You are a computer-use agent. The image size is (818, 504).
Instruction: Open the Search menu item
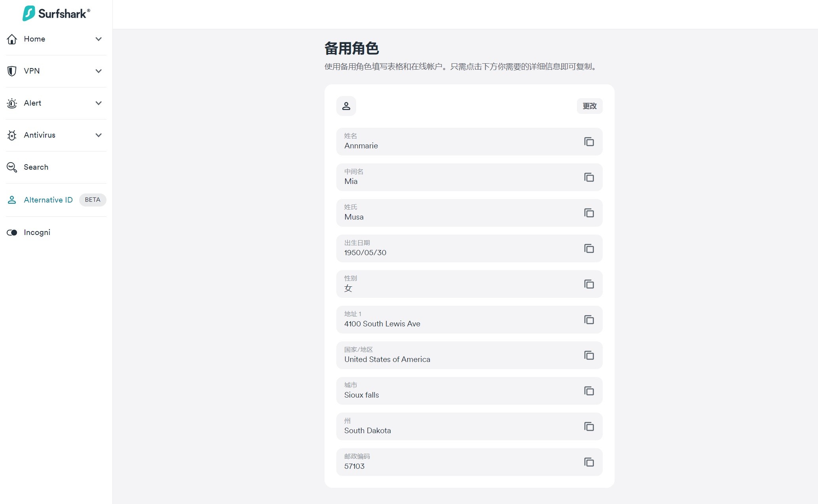(x=36, y=167)
